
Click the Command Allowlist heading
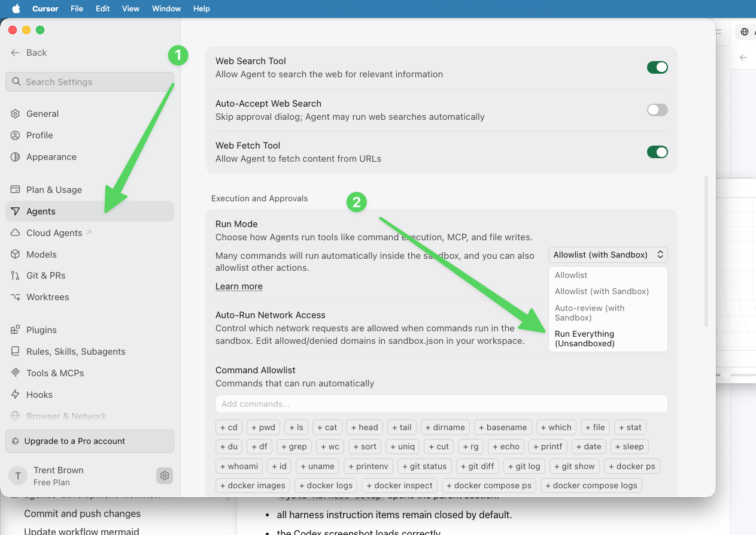click(x=256, y=370)
